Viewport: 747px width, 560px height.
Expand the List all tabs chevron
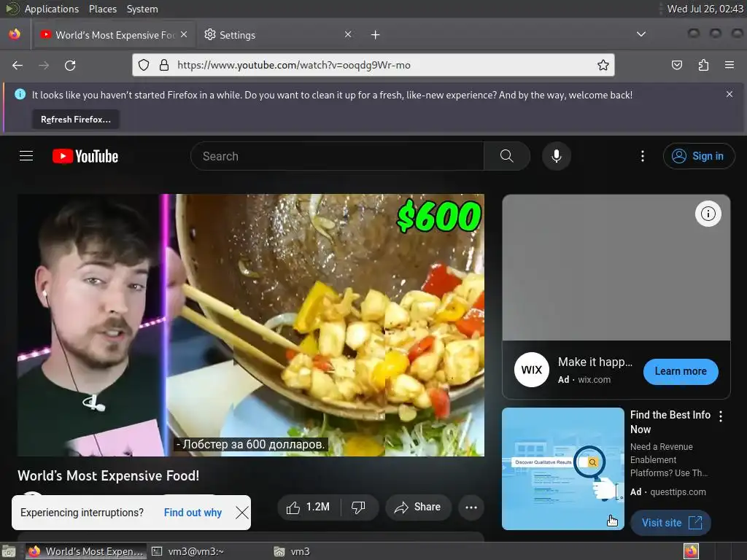pyautogui.click(x=641, y=34)
